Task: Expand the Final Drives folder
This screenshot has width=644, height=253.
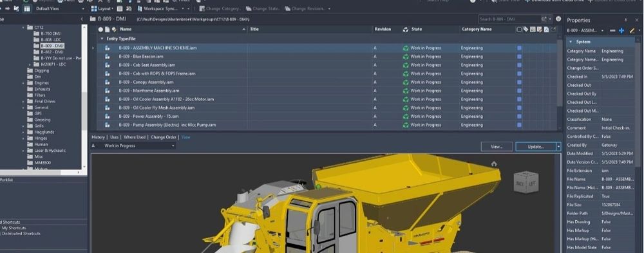Action: pos(23,102)
